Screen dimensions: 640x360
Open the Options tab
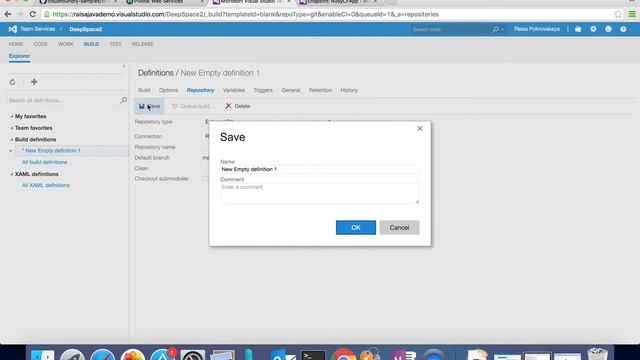point(169,90)
